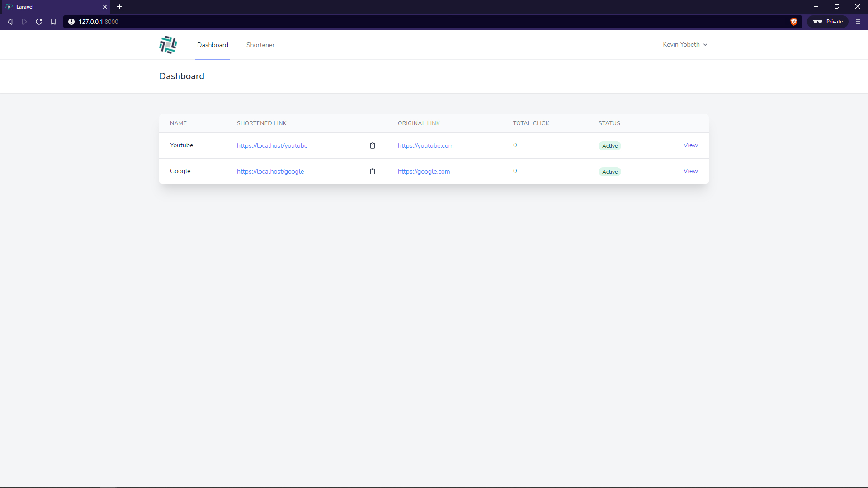
Task: Copy the Youtube shortened link to clipboard
Action: (373, 145)
